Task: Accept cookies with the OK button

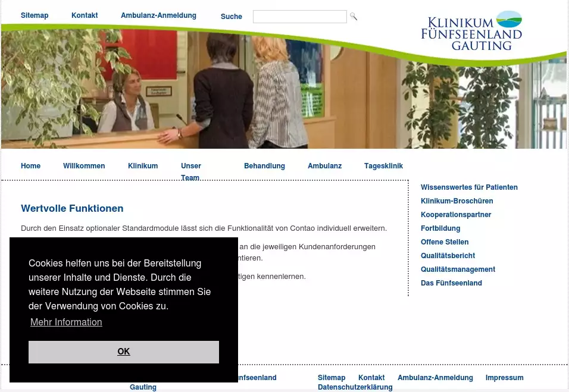Action: tap(123, 352)
